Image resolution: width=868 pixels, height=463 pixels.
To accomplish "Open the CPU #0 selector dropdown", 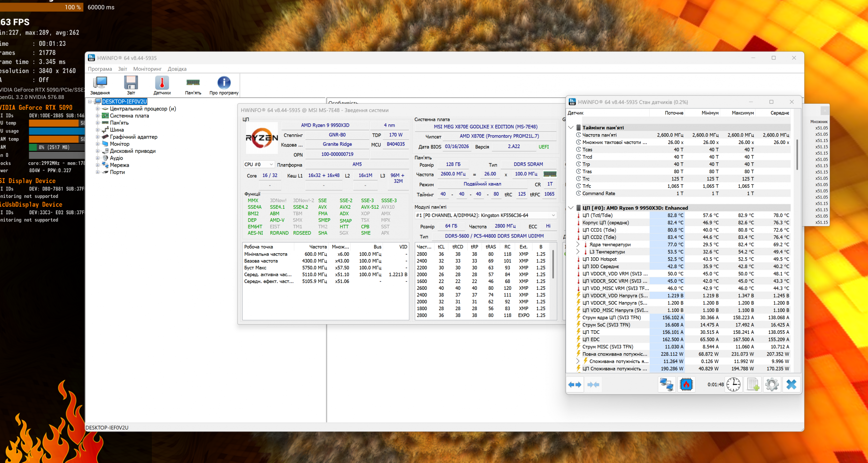I will 259,164.
